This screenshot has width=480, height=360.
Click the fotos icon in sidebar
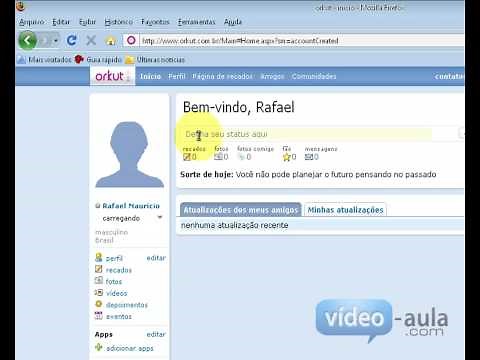tap(99, 280)
